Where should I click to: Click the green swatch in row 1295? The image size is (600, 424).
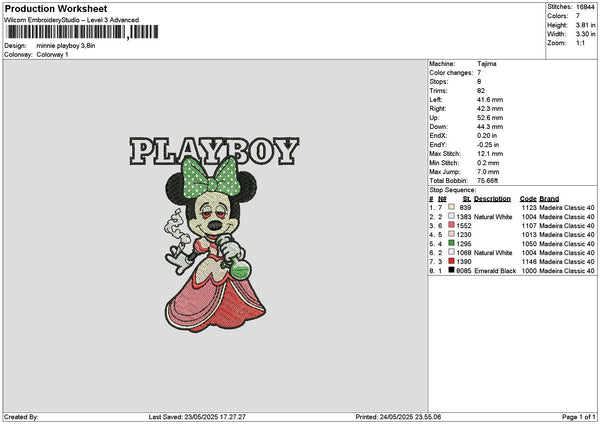452,243
